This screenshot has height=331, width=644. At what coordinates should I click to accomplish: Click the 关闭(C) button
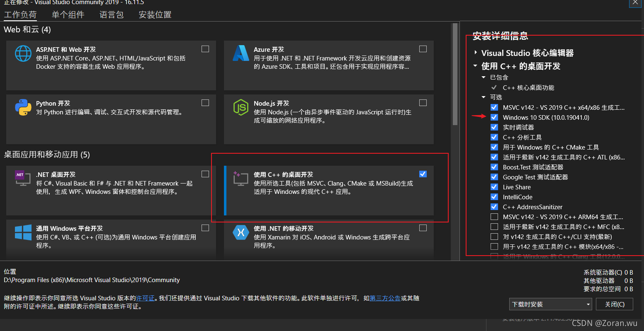615,304
